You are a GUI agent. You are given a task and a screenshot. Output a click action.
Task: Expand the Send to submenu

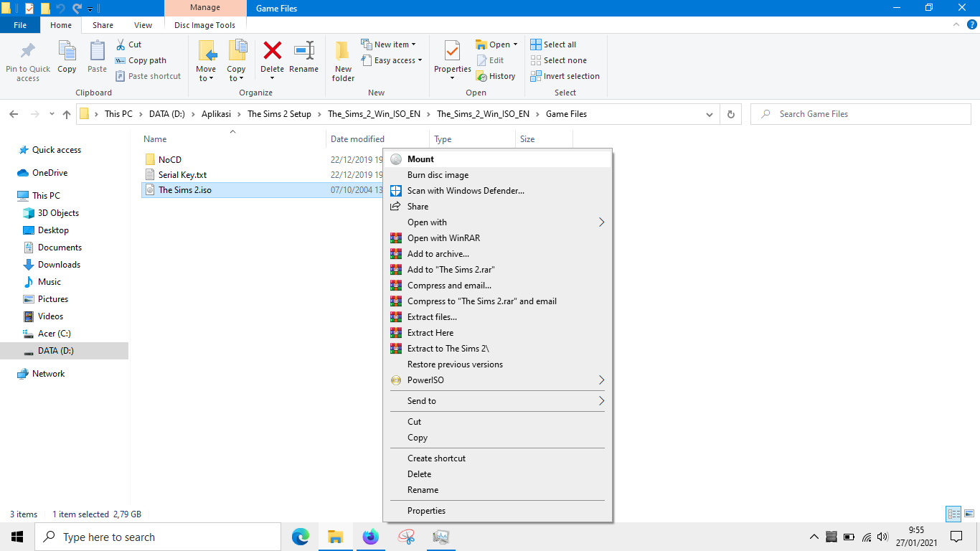(x=498, y=401)
